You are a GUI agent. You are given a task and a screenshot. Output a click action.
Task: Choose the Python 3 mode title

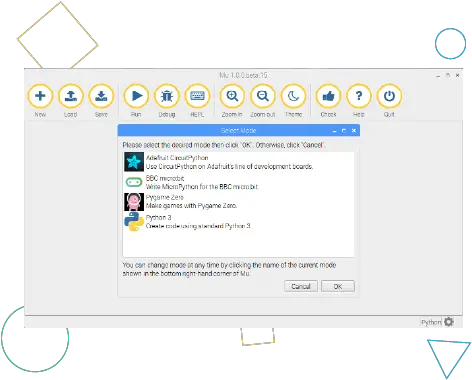tap(158, 217)
